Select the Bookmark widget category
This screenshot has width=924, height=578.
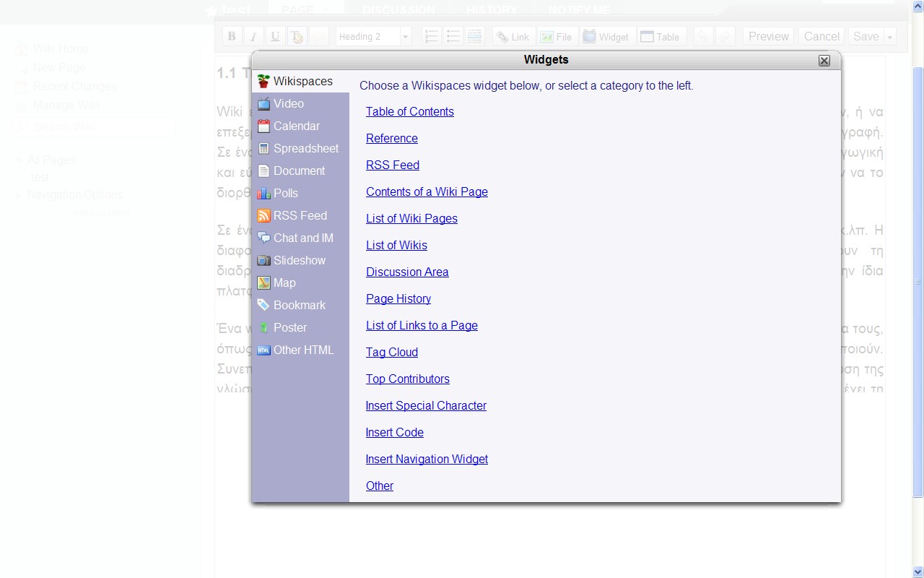coord(300,306)
